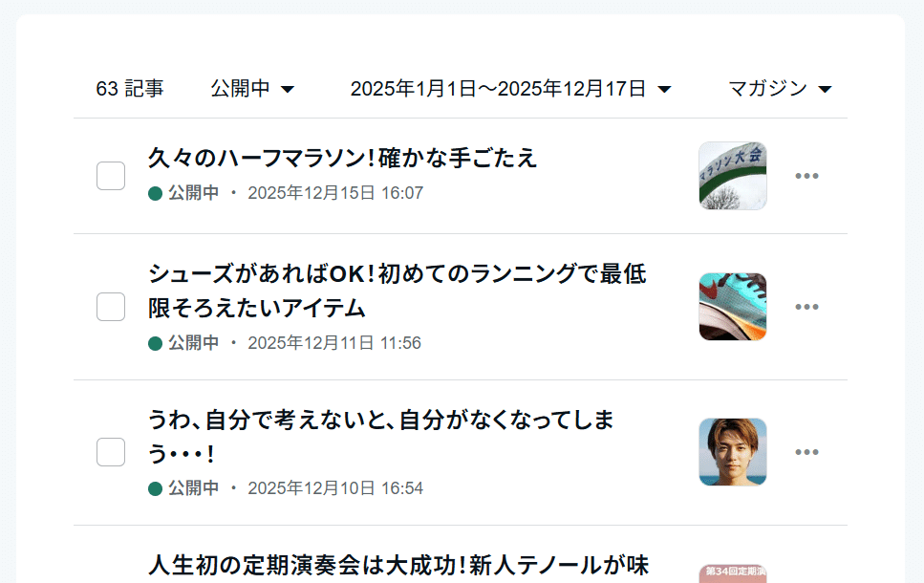
Task: Tick the checkbox for シューズがあればOK article
Action: [x=111, y=307]
